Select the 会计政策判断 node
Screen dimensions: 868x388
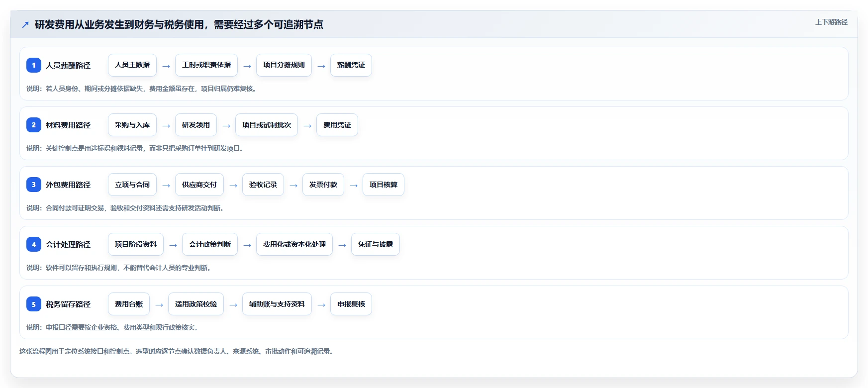tap(210, 244)
